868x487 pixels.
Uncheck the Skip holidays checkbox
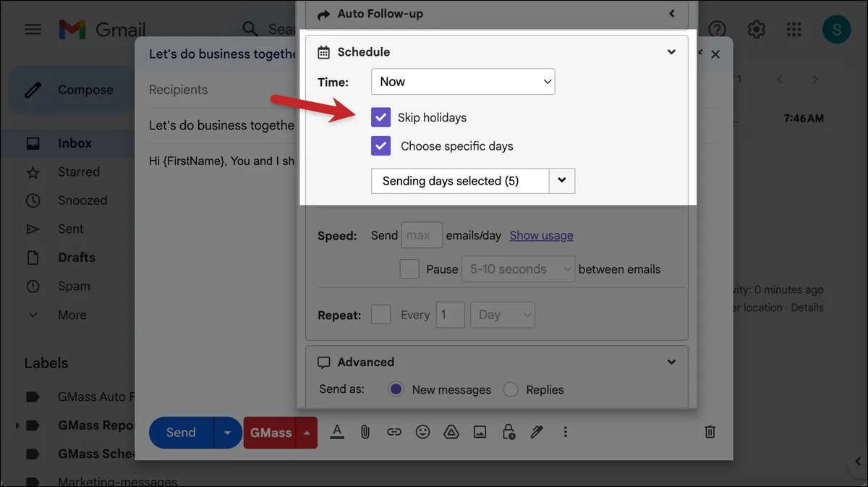pos(380,117)
